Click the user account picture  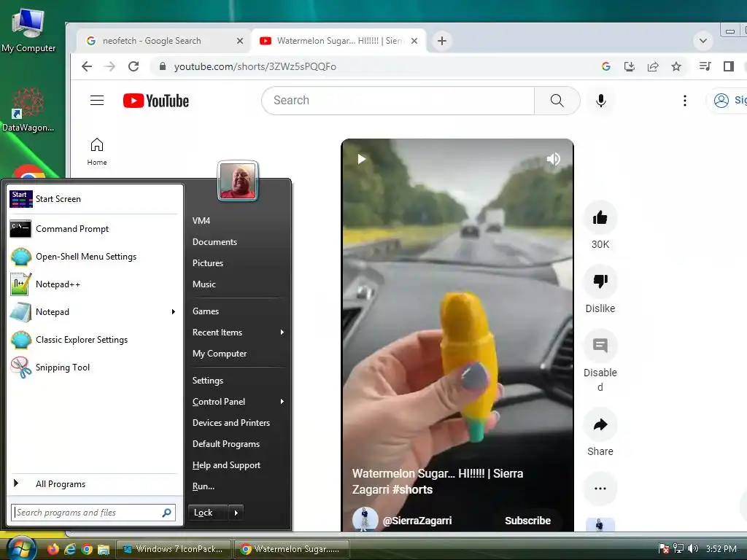tap(238, 181)
